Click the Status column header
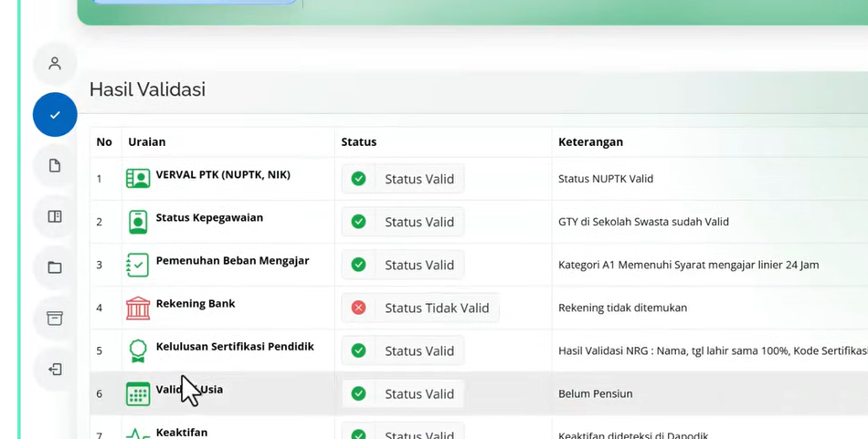The image size is (868, 439). tap(359, 142)
